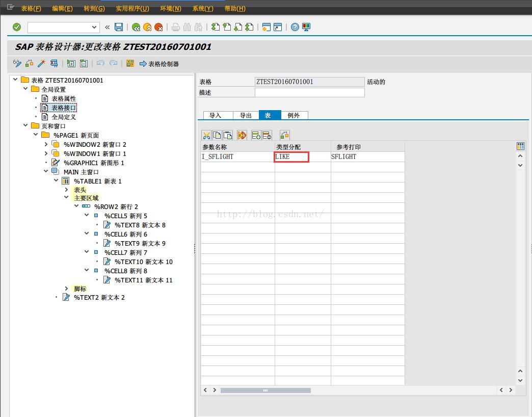Image resolution: width=532 pixels, height=417 pixels.
Task: Click the Undo arrow icon
Action: (x=100, y=63)
